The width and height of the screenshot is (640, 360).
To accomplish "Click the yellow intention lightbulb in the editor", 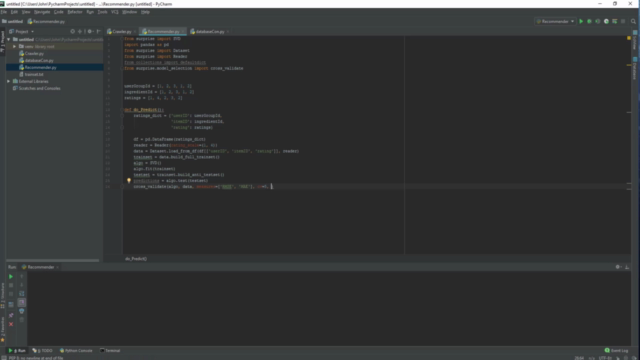I will click(129, 180).
